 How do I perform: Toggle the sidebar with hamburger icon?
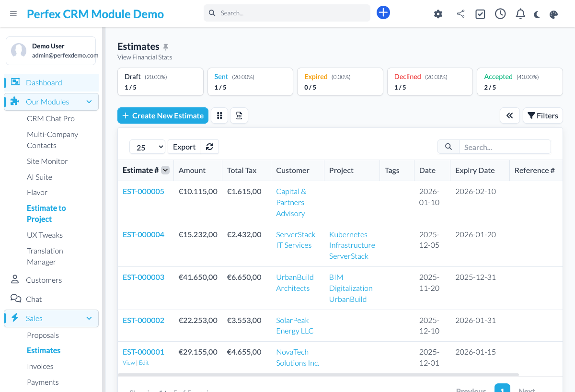tap(13, 13)
